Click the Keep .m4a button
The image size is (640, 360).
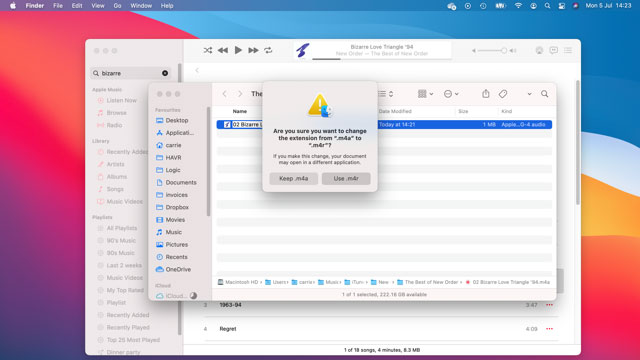tap(293, 178)
